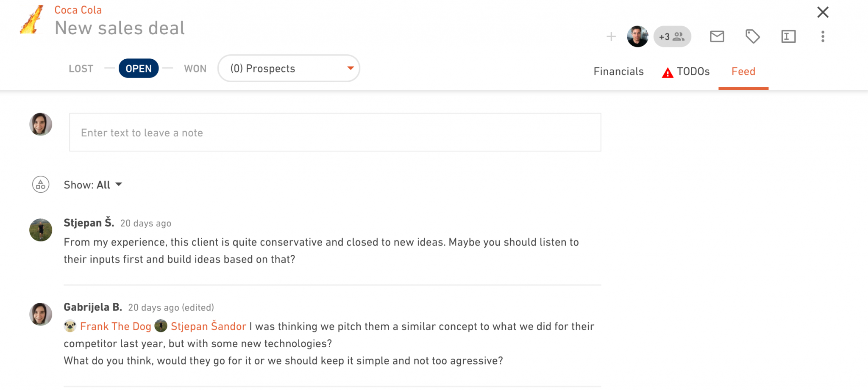This screenshot has height=390, width=868.
Task: Click the plus icon to add a member
Action: pos(611,37)
